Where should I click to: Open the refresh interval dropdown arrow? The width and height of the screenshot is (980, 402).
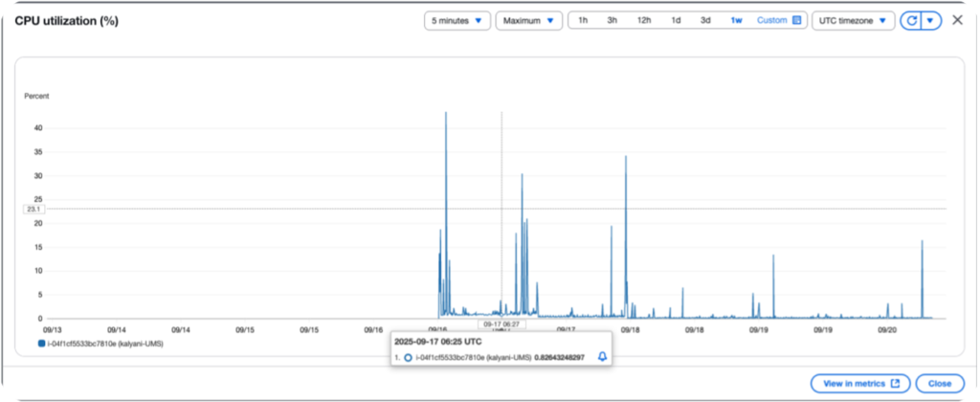(x=930, y=20)
